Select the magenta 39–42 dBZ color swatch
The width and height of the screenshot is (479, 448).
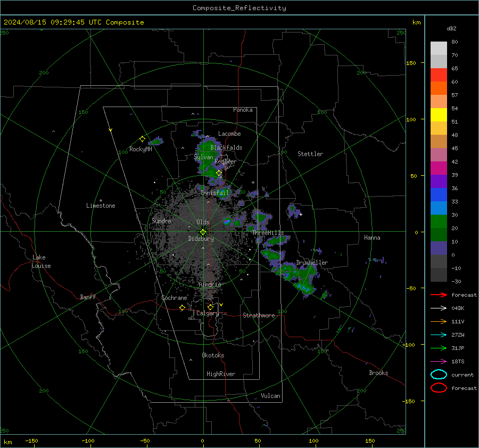tap(439, 168)
